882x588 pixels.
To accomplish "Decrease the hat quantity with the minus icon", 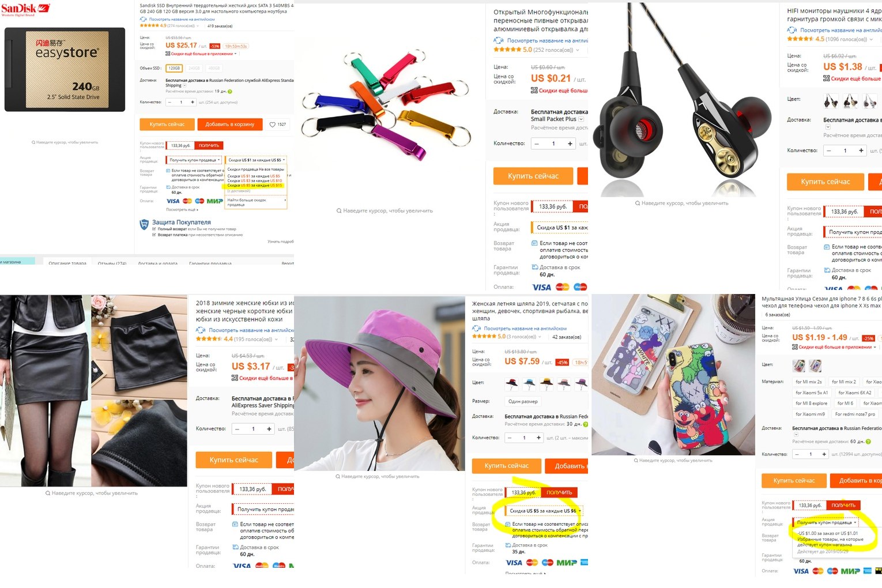I will point(510,438).
